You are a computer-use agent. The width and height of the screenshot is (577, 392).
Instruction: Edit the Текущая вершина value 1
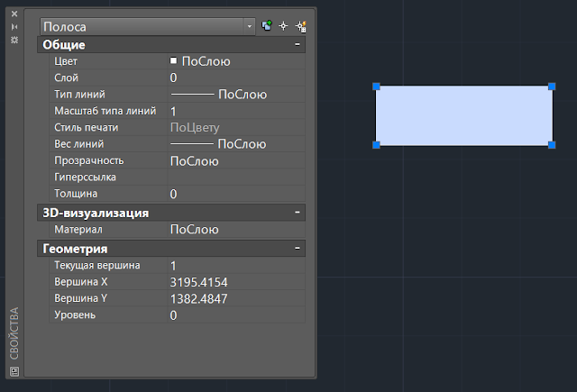click(236, 266)
